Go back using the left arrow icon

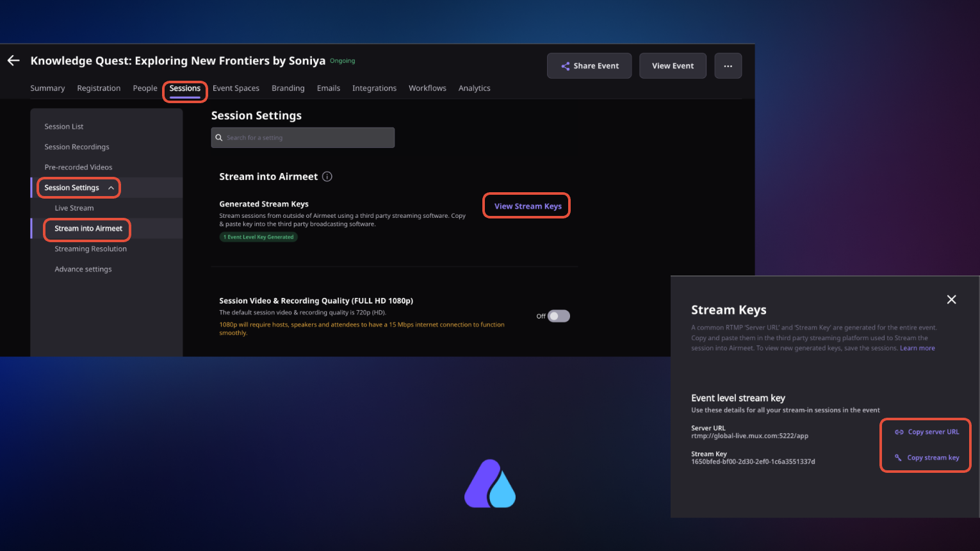pos(13,60)
